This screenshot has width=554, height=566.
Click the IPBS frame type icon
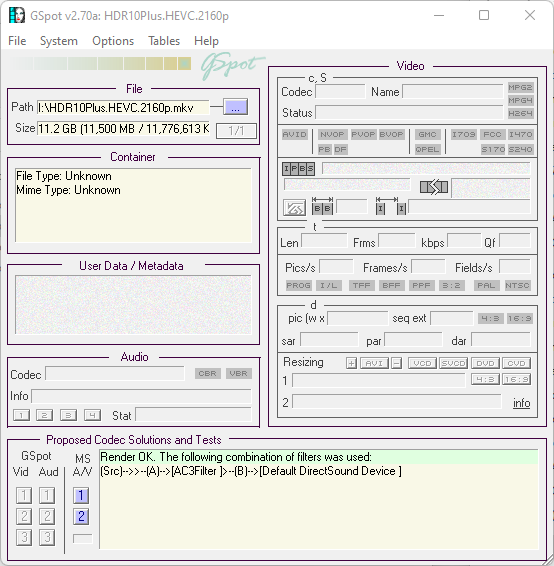(x=298, y=169)
